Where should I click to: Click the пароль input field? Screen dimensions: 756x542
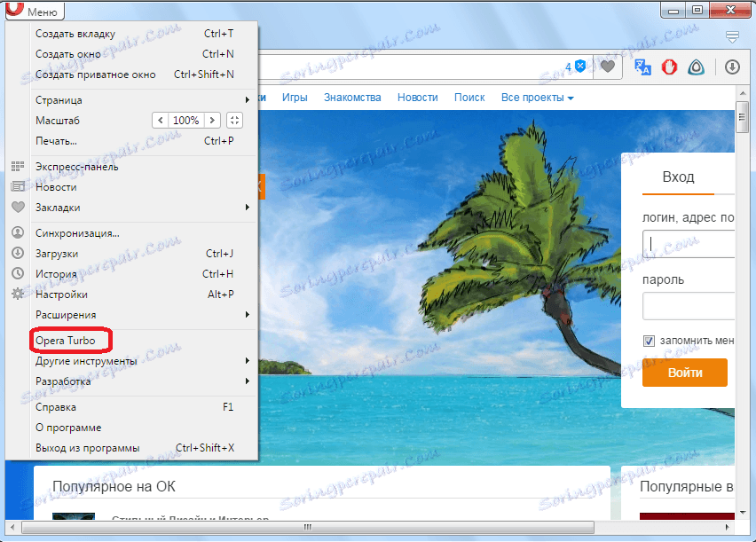pos(689,306)
